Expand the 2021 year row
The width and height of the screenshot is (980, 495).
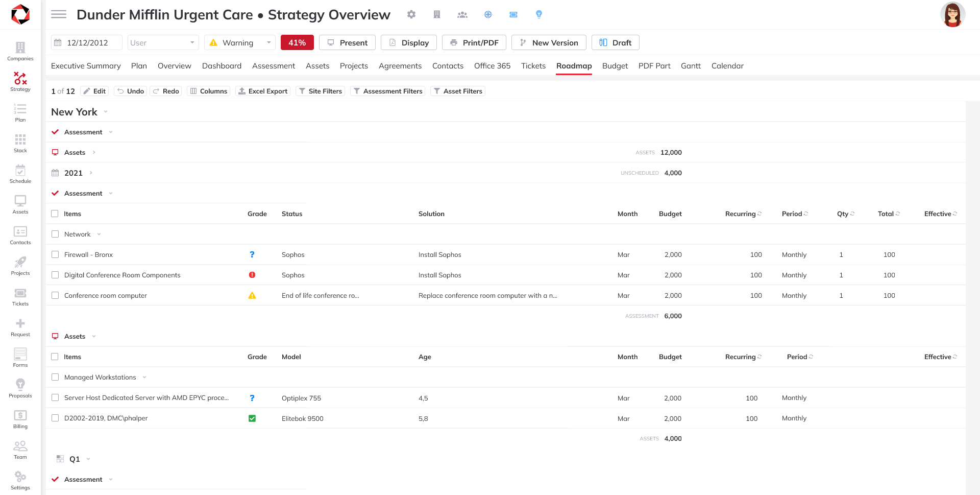coord(91,173)
